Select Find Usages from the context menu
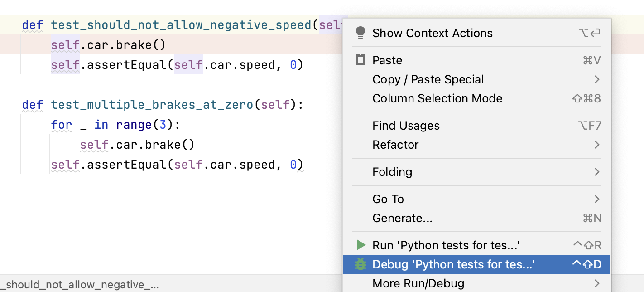Screen dimensions: 644x292 pos(406,126)
